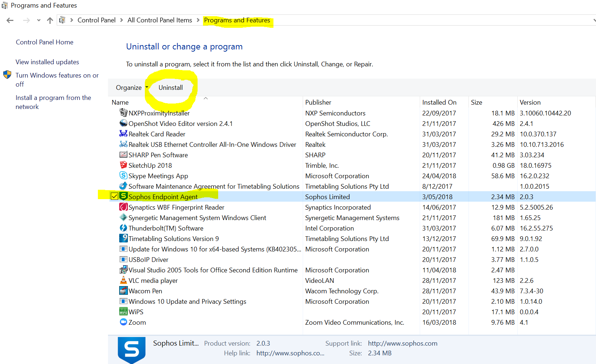
Task: Click the VLC media player cone icon
Action: (x=123, y=280)
